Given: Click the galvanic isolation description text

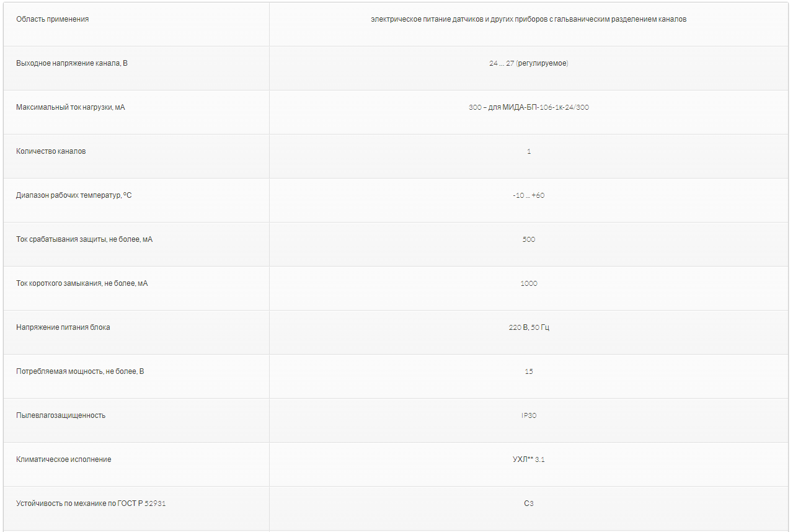Looking at the screenshot, I should pyautogui.click(x=528, y=19).
